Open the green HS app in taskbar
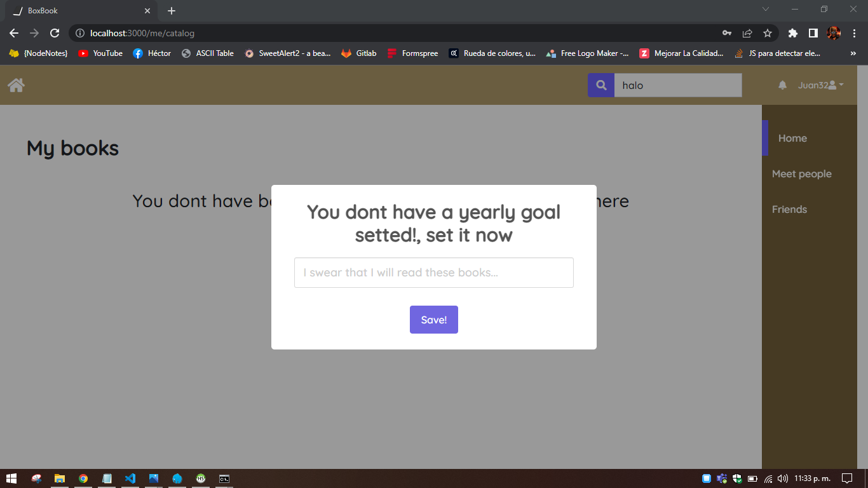Screen dimensions: 868x488 (x=201, y=478)
